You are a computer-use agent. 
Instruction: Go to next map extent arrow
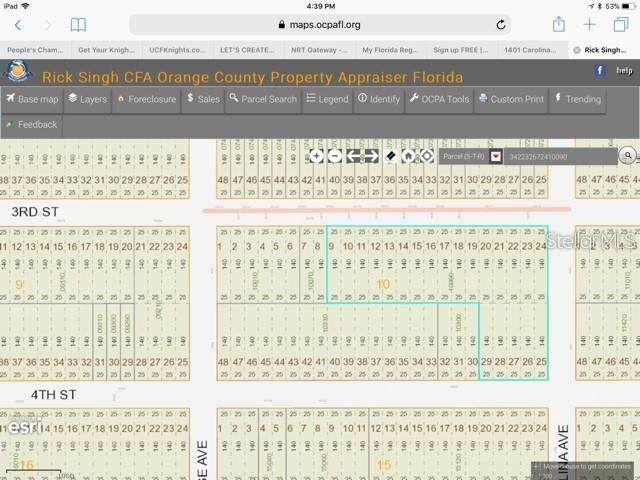[x=371, y=156]
